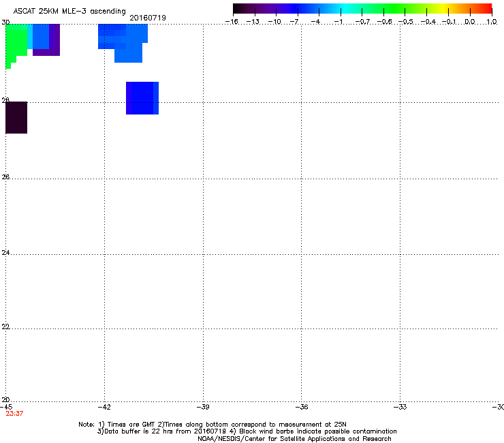This screenshot has height=443, width=504.
Task: Click the latitude label "20"
Action: (x=5, y=400)
